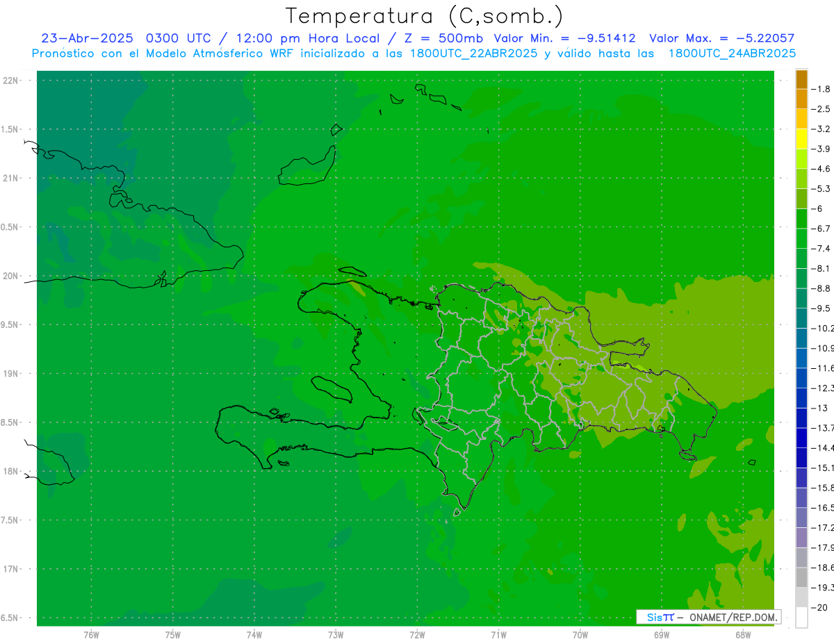Image resolution: width=834 pixels, height=644 pixels.
Task: Click the '-1.8' legend value
Action: (821, 89)
